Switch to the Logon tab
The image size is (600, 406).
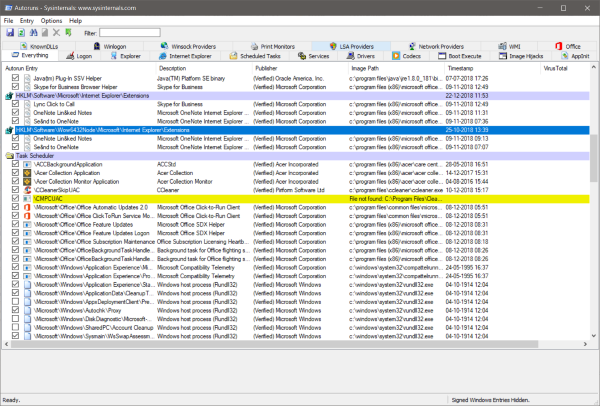[x=79, y=56]
